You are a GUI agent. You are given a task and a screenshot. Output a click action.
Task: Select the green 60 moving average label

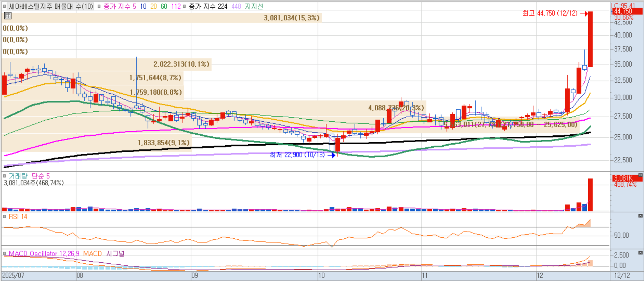(164, 6)
